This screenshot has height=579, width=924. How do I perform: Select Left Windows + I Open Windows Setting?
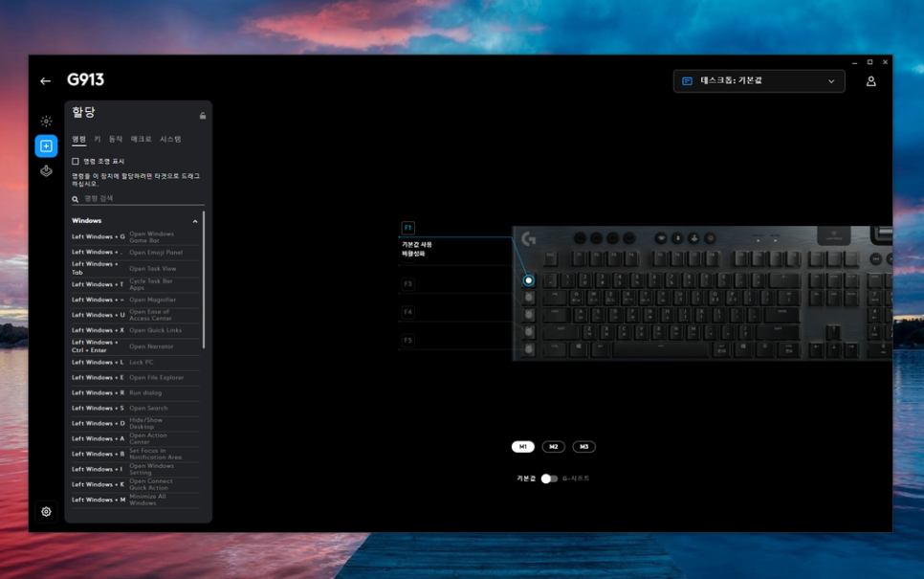pyautogui.click(x=136, y=469)
